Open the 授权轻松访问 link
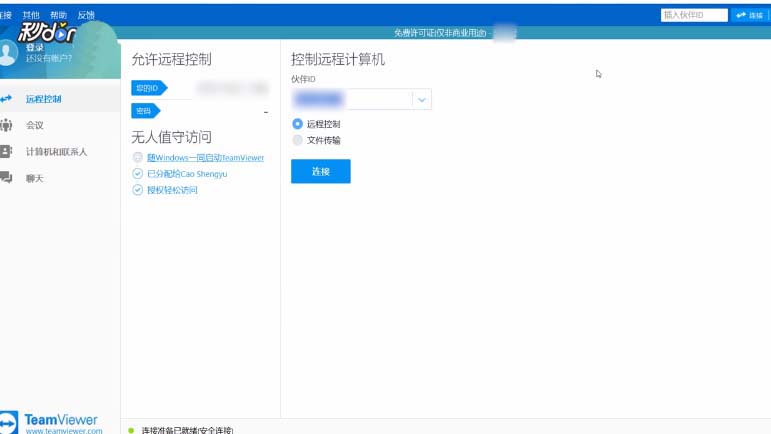 click(x=172, y=190)
